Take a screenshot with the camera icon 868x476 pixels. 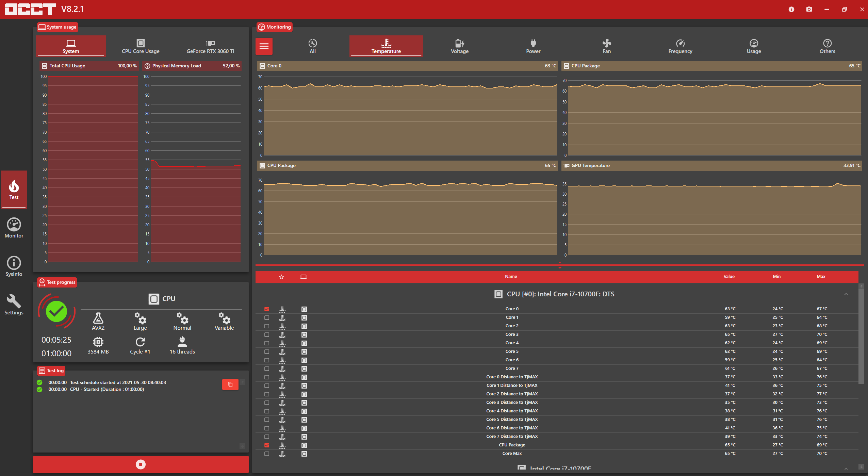pos(809,10)
